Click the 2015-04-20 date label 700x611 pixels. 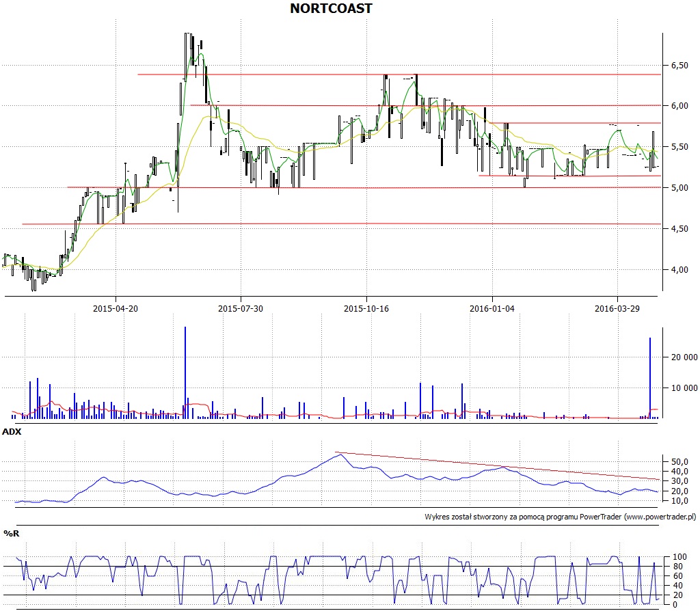115,308
